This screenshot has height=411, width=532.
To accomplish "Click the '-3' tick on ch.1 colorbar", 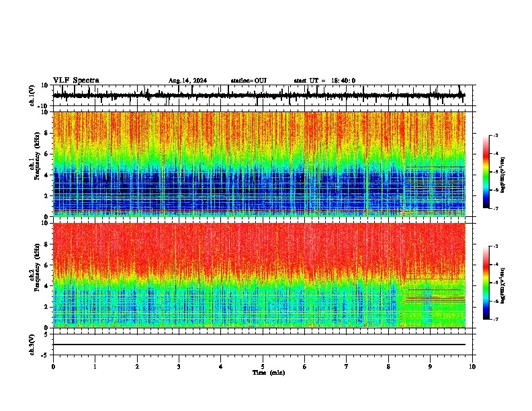I will pyautogui.click(x=495, y=136).
